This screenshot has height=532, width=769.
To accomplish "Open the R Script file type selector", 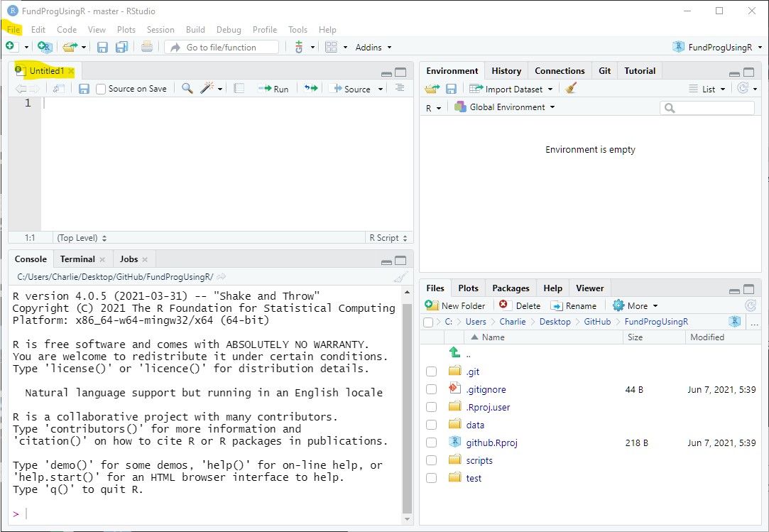I will tap(388, 237).
